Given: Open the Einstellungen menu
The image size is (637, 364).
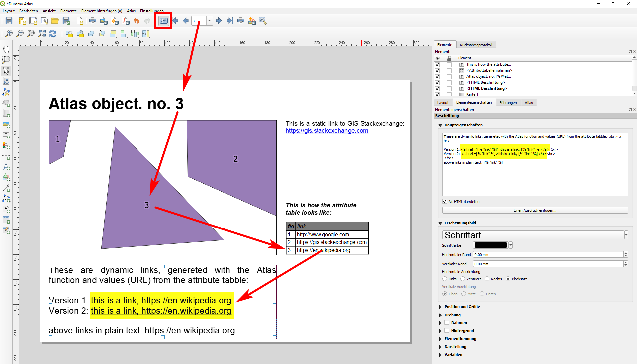Looking at the screenshot, I should pyautogui.click(x=152, y=11).
